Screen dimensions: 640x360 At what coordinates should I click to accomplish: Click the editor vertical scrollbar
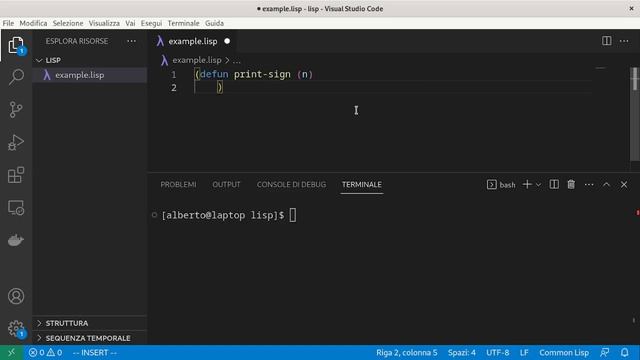[635, 114]
